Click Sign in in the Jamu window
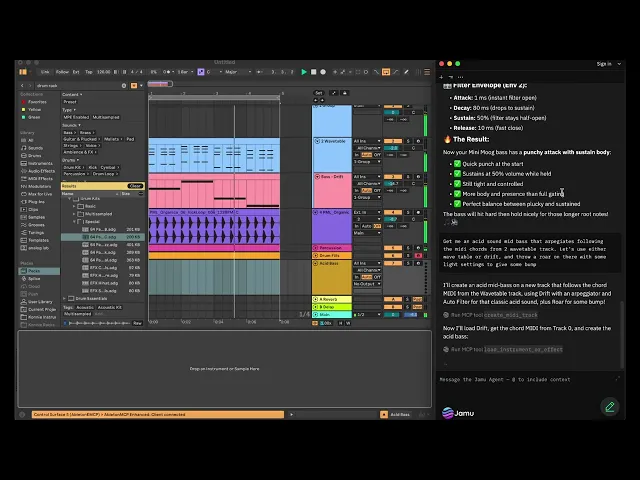This screenshot has height=480, width=640. coord(604,64)
